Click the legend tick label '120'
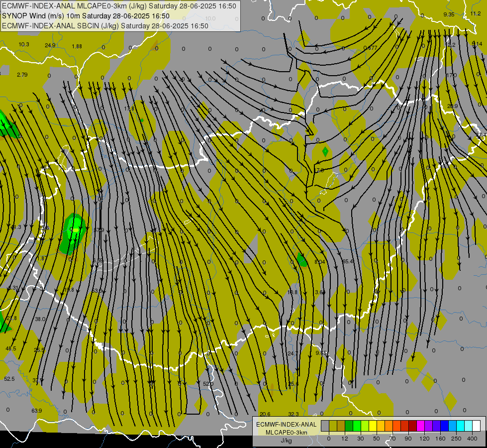The height and width of the screenshot is (448, 487). pyautogui.click(x=424, y=439)
